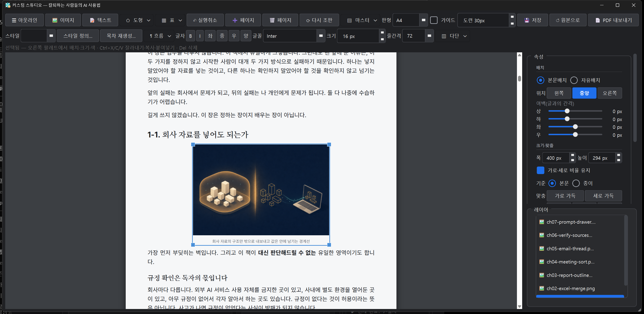Adjust the 상 top margin slider
The image size is (644, 314).
click(x=567, y=111)
